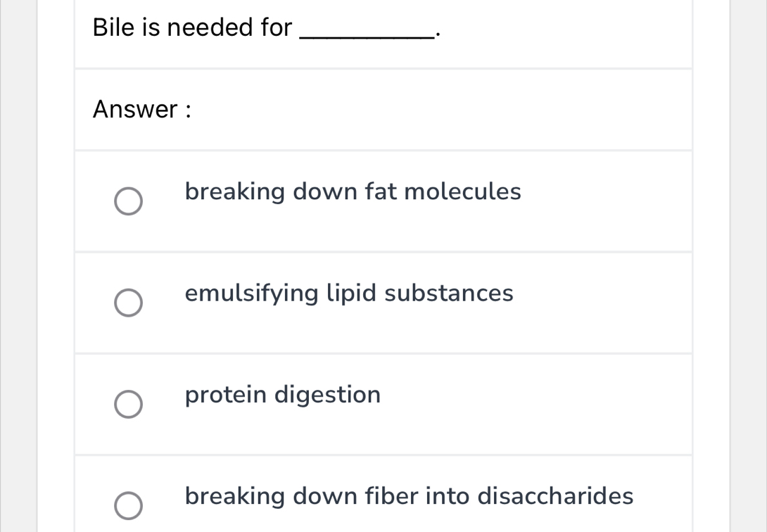This screenshot has height=532, width=767.
Task: Click the answer text 'emulsifying lipid substances'
Action: pos(348,293)
